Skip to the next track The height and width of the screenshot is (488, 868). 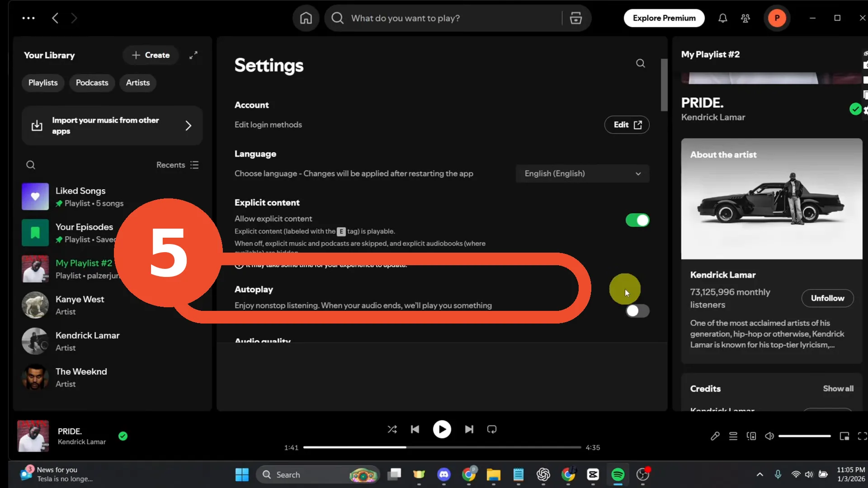469,429
